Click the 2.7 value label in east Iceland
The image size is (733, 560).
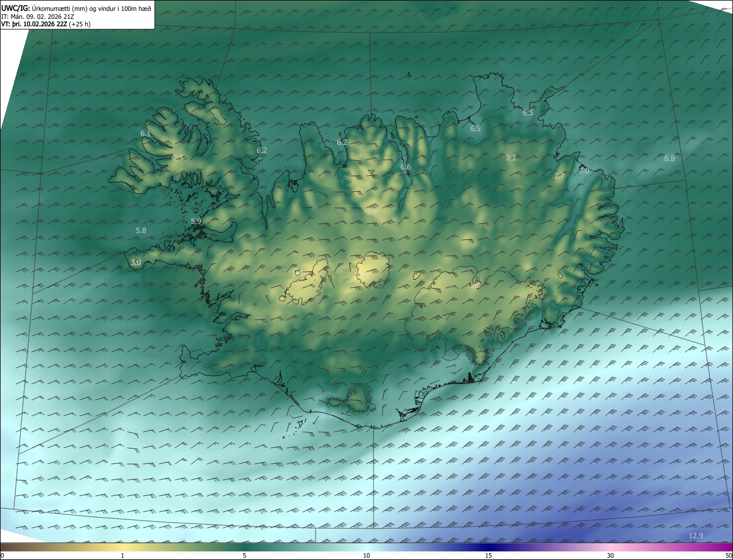point(559,176)
